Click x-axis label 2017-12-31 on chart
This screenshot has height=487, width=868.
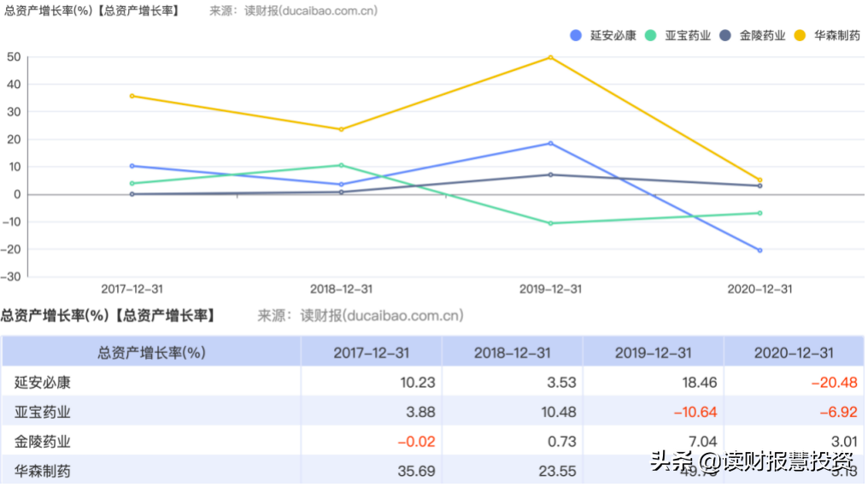(132, 289)
